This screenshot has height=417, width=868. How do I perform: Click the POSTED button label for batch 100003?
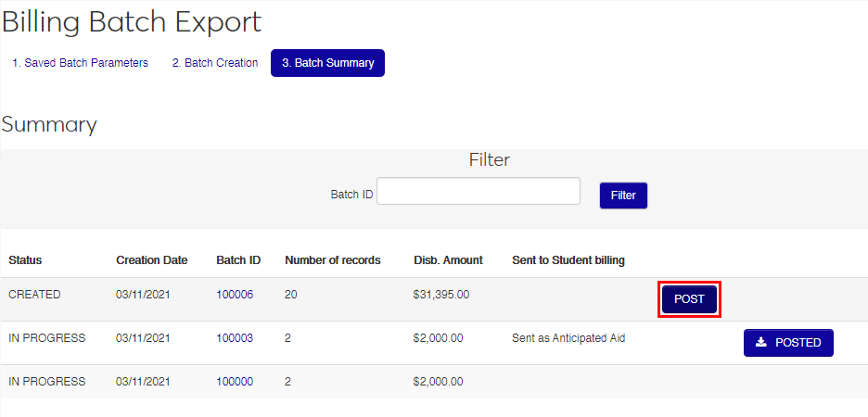pos(798,343)
